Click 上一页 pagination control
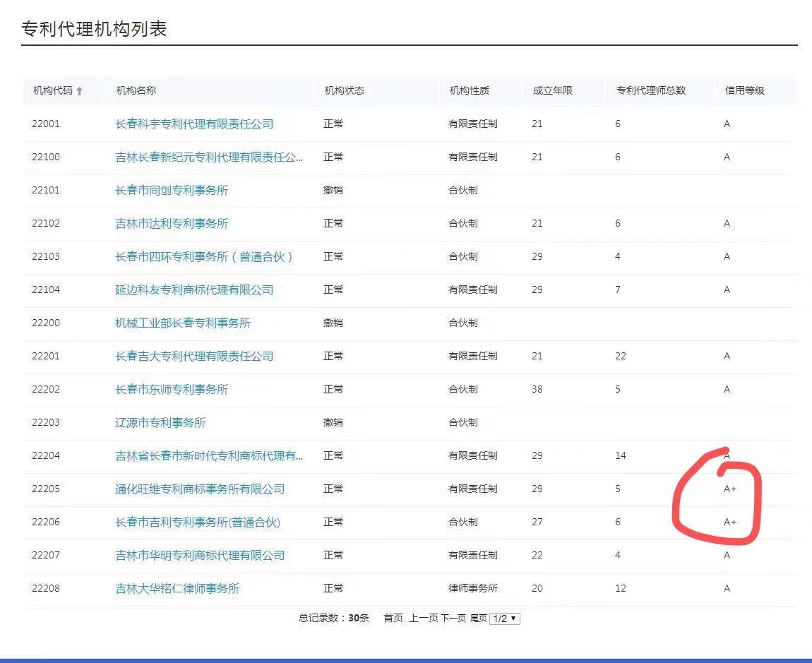 (423, 617)
